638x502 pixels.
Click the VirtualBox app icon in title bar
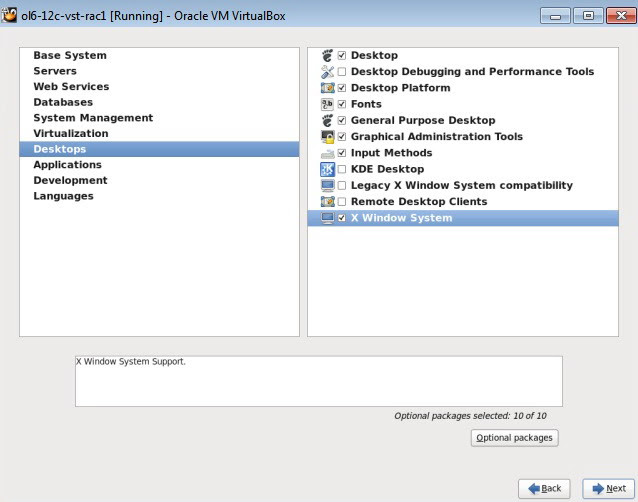(x=9, y=15)
